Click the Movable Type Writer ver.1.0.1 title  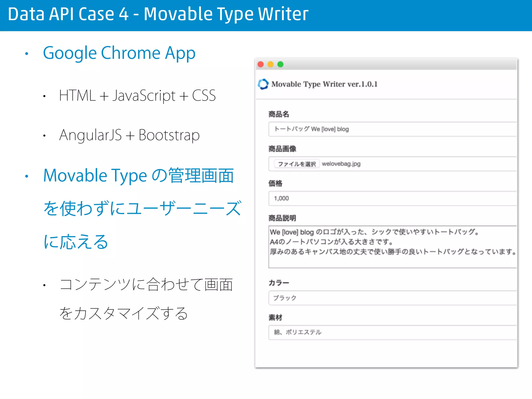[324, 84]
